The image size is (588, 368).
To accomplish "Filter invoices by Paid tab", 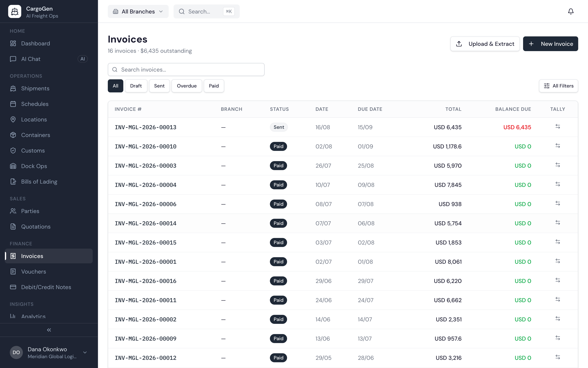I will click(214, 86).
